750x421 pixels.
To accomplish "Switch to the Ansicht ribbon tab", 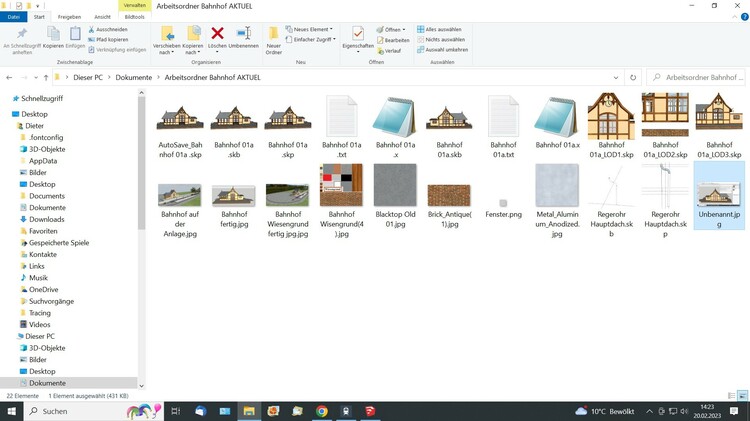I will [102, 17].
